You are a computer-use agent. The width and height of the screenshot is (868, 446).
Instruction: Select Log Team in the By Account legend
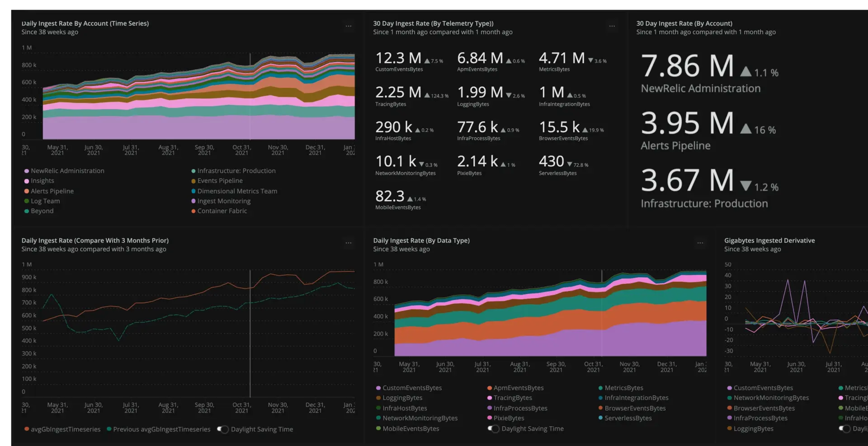coord(45,201)
